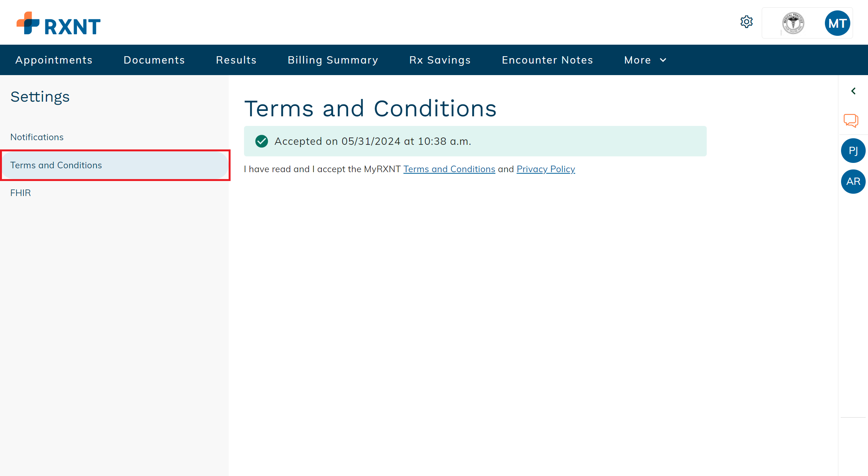868x476 pixels.
Task: Open the chat messages icon
Action: 851,121
